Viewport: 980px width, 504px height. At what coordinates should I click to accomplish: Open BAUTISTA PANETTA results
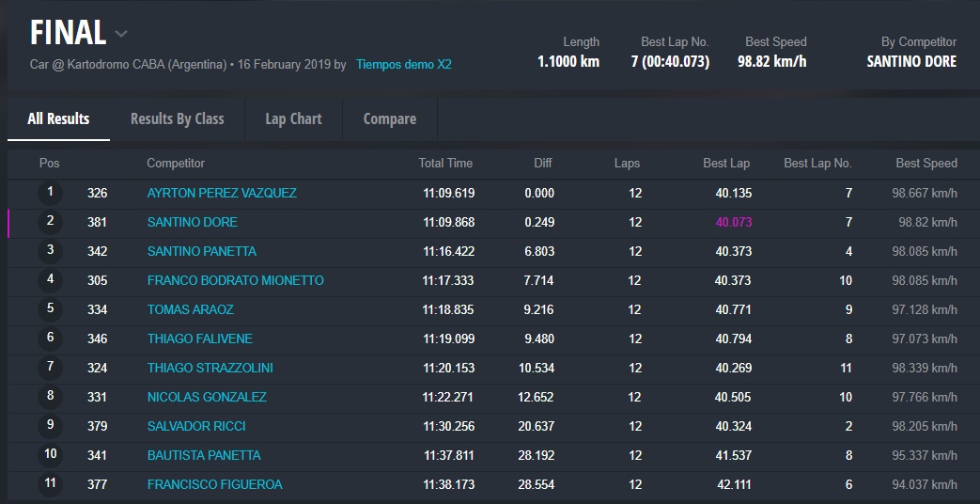[204, 456]
